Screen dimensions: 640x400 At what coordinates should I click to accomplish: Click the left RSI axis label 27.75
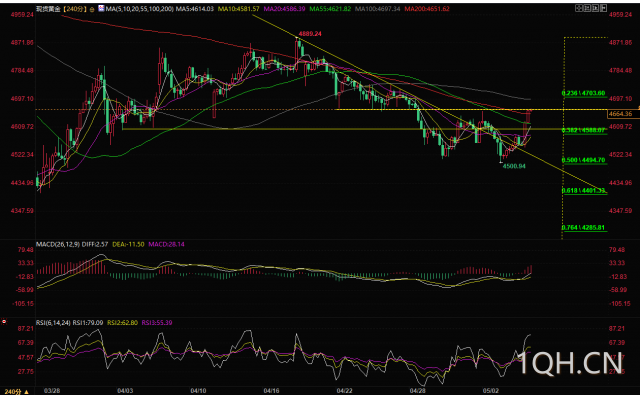point(25,371)
